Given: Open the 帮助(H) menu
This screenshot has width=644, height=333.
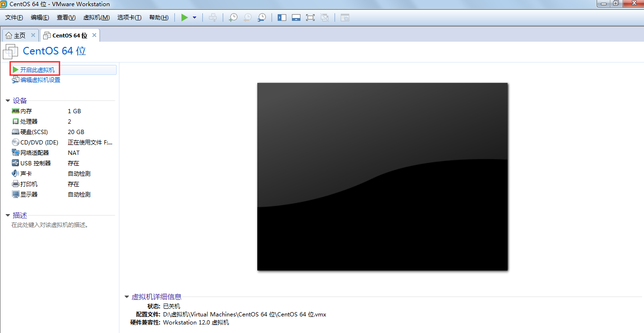Looking at the screenshot, I should [159, 18].
